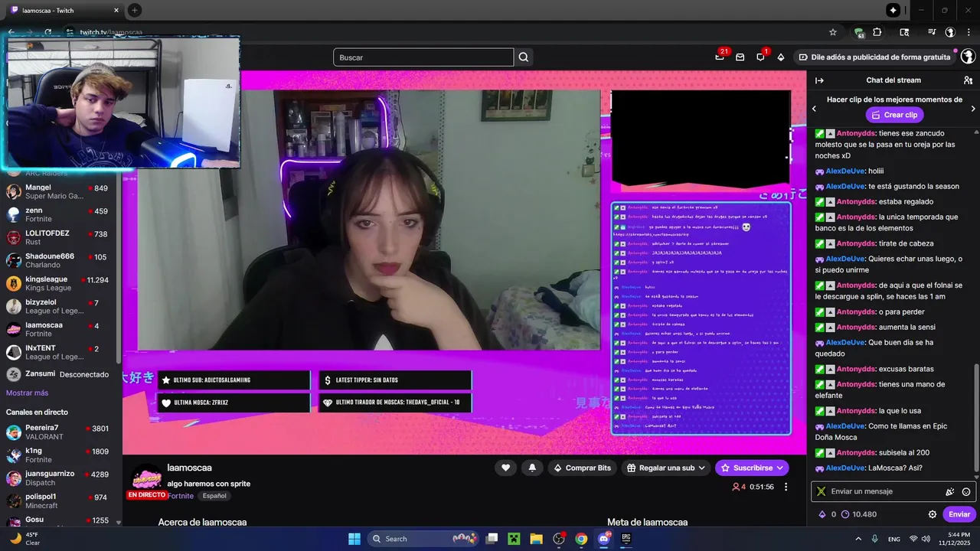Screen dimensions: 980x551
Task: Collapse the stream chat panel
Action: pyautogui.click(x=819, y=80)
